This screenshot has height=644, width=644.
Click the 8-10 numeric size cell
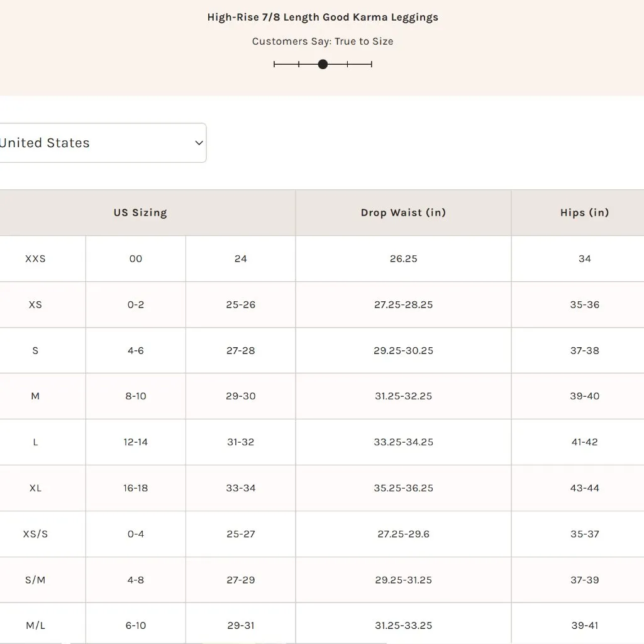click(136, 396)
